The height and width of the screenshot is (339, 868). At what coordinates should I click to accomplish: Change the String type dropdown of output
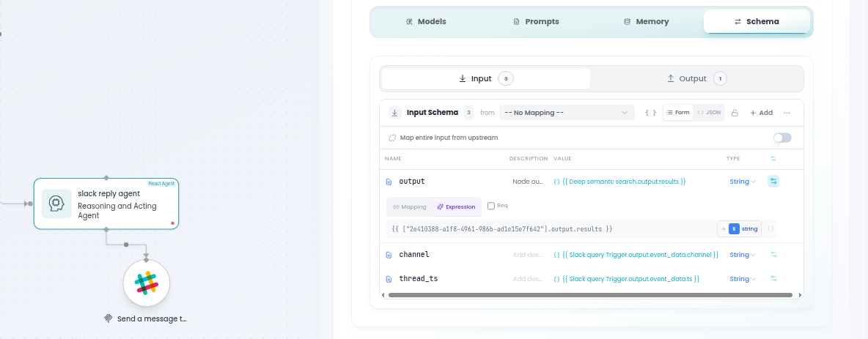[x=743, y=182]
